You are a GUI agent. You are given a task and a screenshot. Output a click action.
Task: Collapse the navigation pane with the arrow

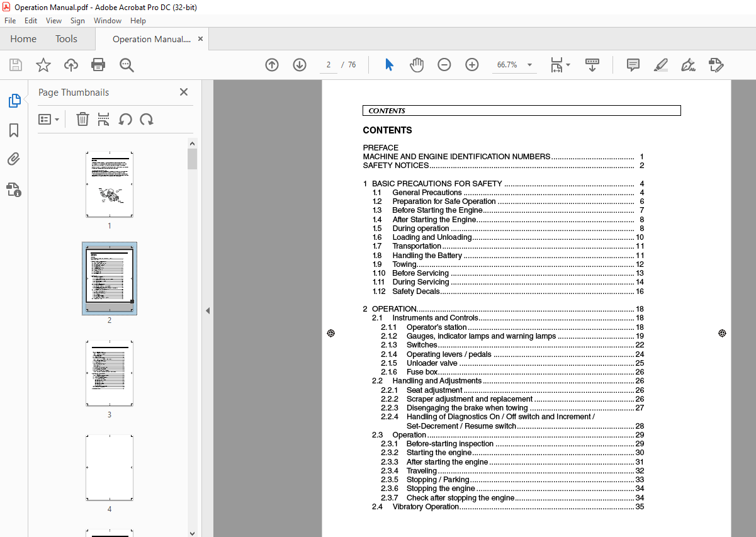(x=208, y=310)
